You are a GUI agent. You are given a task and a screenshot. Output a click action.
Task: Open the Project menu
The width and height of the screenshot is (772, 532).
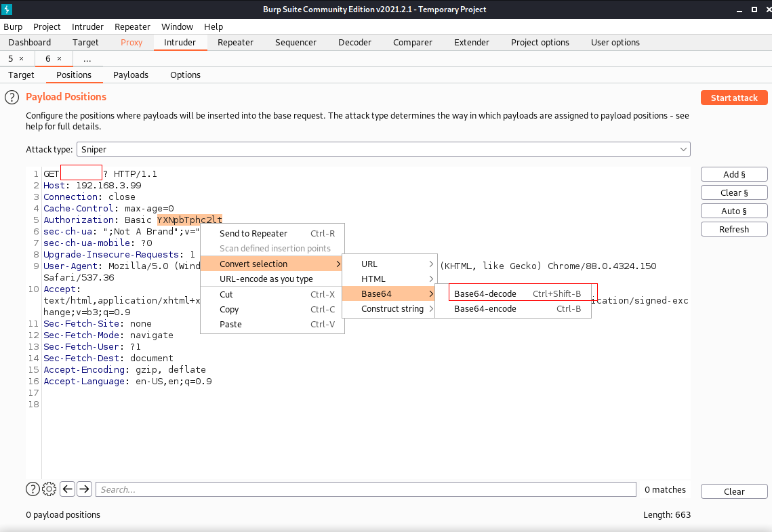point(47,26)
